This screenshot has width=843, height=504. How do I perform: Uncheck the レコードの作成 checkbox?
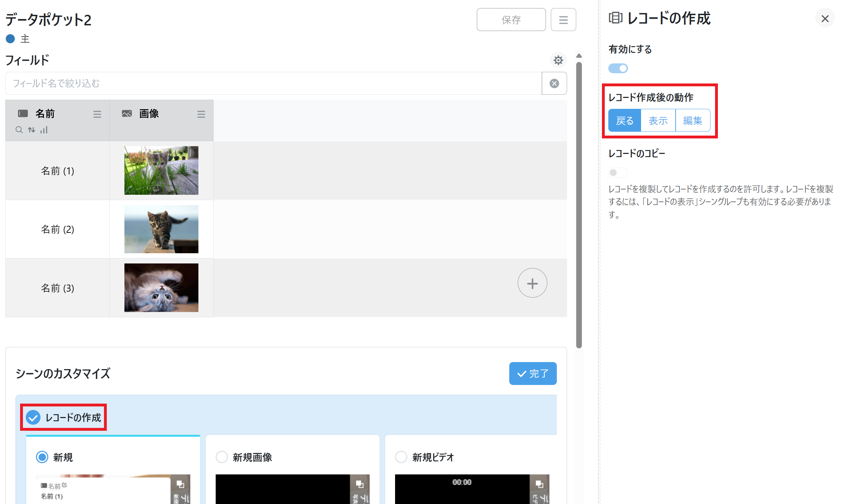pos(33,418)
